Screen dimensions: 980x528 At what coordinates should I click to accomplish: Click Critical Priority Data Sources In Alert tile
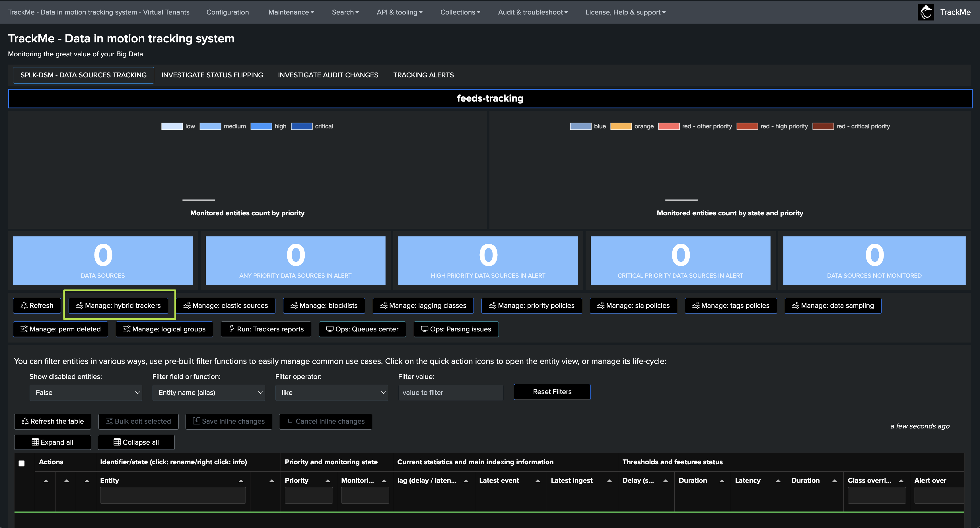(680, 261)
